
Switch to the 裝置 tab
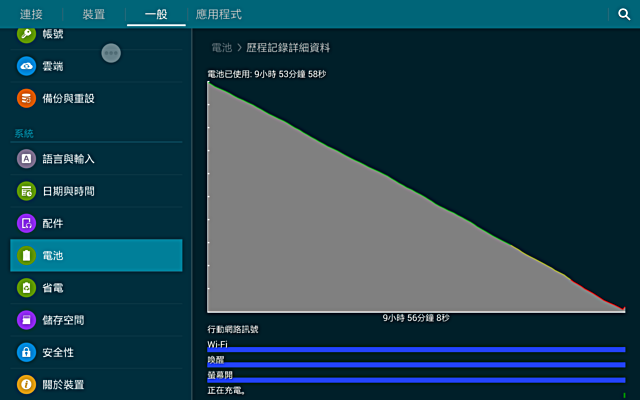click(94, 14)
